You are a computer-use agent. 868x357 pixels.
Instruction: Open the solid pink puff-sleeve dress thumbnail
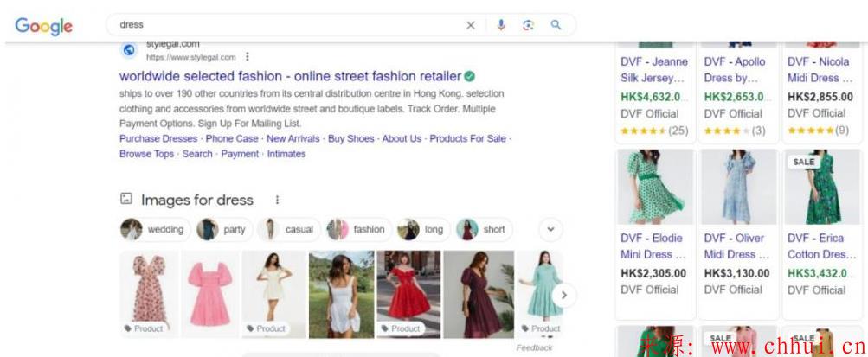pyautogui.click(x=210, y=294)
